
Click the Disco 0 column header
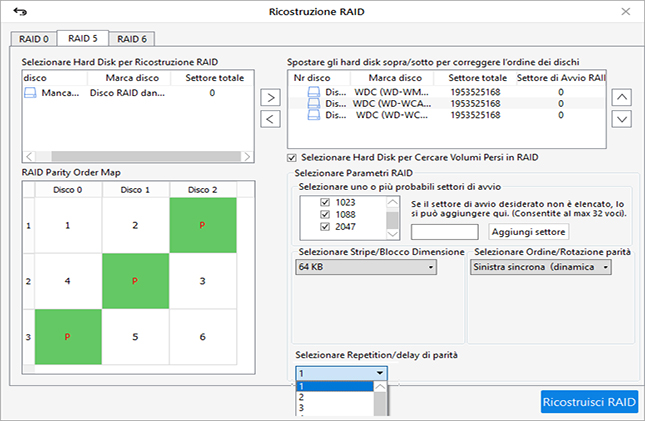(68, 190)
